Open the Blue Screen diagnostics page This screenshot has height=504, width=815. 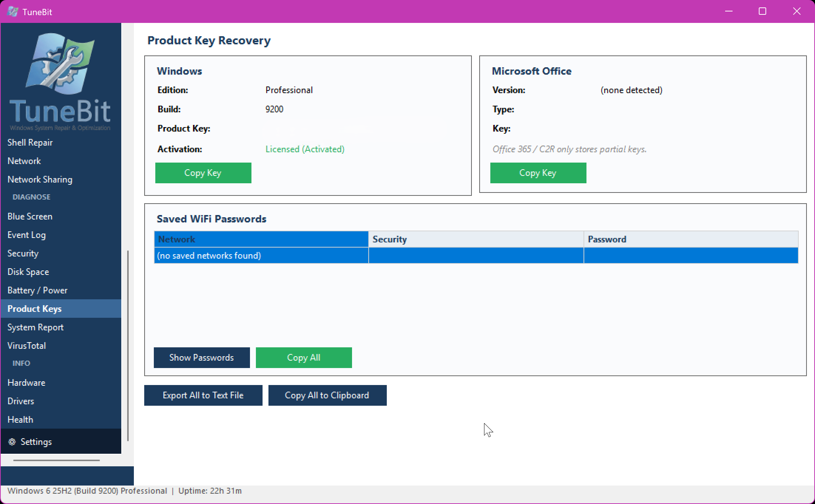[61, 217]
